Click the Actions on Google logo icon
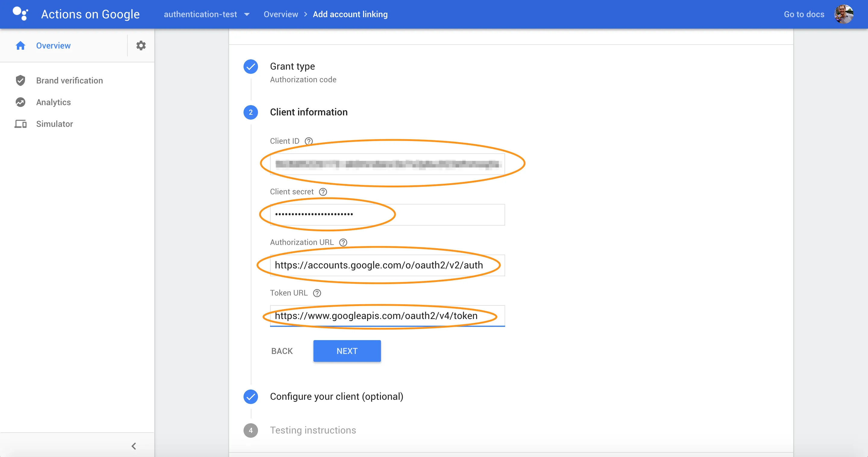Image resolution: width=868 pixels, height=457 pixels. click(x=20, y=14)
